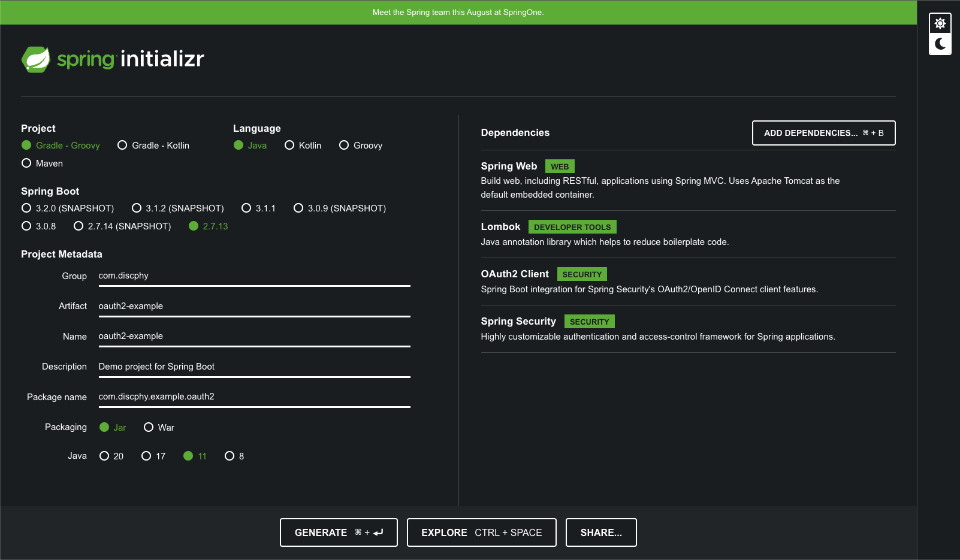This screenshot has width=960, height=560.
Task: Select Gradle - Groovy project type
Action: click(x=61, y=146)
